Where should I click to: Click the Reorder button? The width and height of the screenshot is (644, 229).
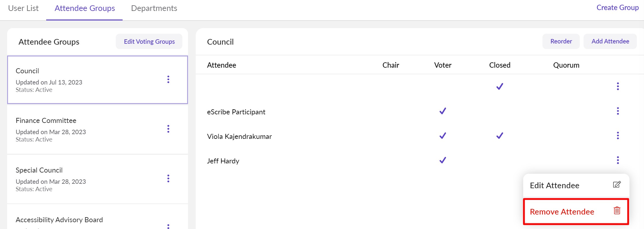pyautogui.click(x=561, y=41)
